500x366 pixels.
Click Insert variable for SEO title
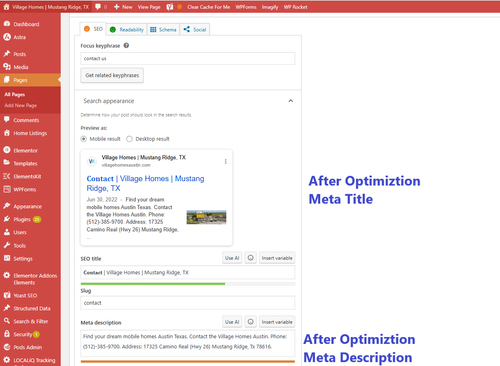(x=277, y=258)
